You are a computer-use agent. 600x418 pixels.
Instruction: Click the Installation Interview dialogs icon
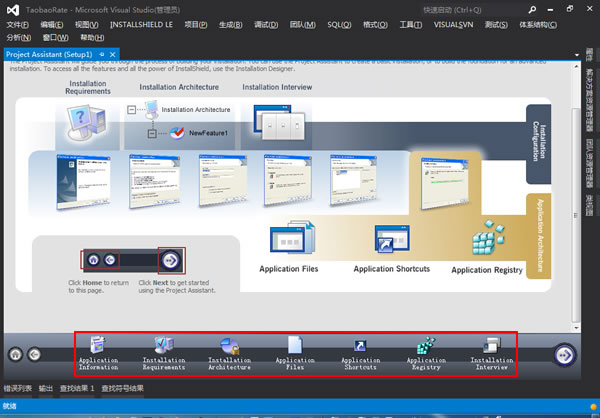(x=279, y=122)
